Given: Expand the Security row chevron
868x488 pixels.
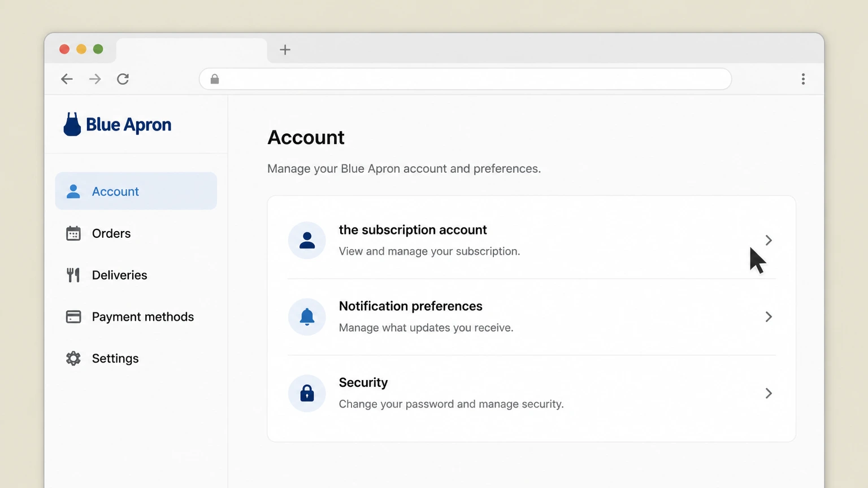Looking at the screenshot, I should (x=769, y=393).
